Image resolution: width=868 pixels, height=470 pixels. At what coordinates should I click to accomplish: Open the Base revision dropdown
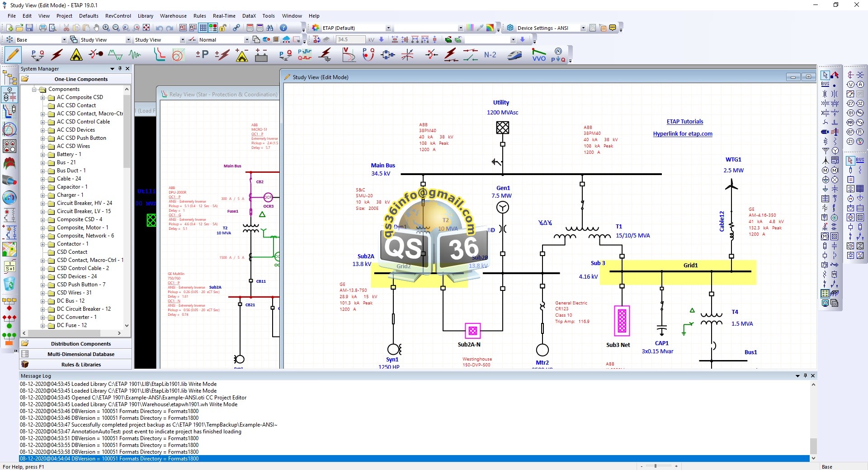64,40
